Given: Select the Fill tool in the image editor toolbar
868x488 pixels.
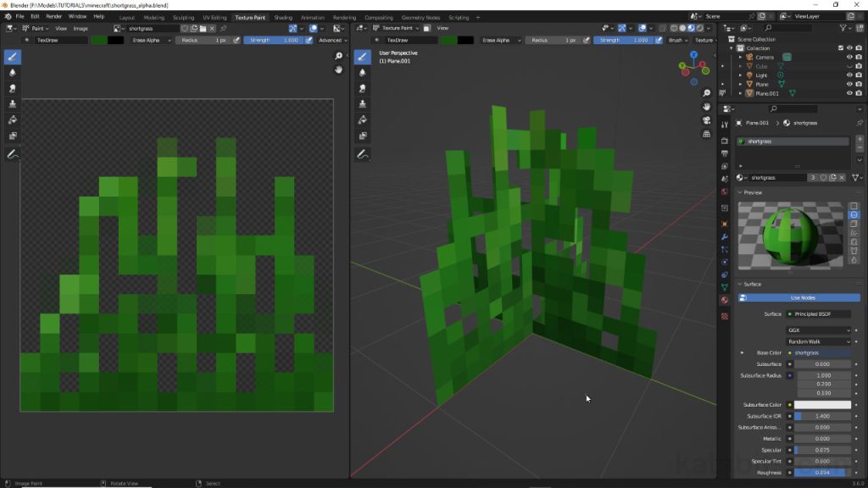Looking at the screenshot, I should pos(12,118).
